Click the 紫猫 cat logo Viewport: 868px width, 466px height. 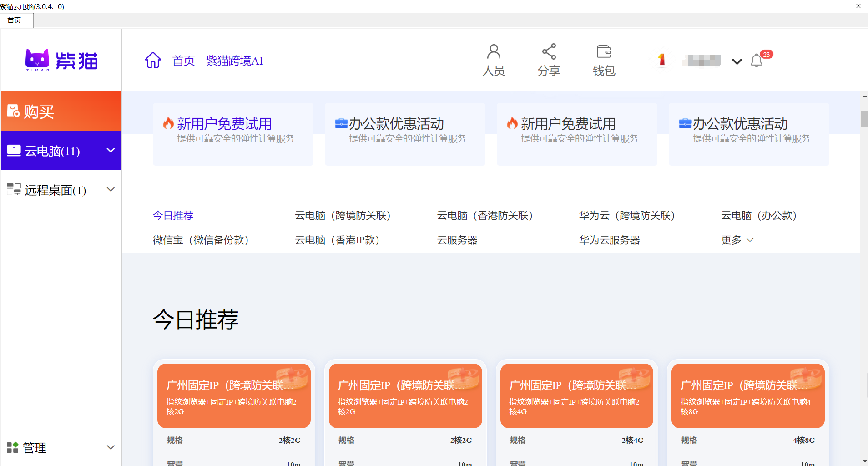(x=61, y=61)
